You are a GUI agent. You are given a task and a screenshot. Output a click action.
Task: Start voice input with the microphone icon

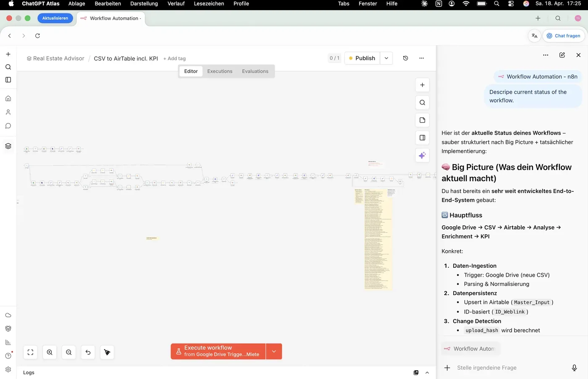(x=574, y=368)
